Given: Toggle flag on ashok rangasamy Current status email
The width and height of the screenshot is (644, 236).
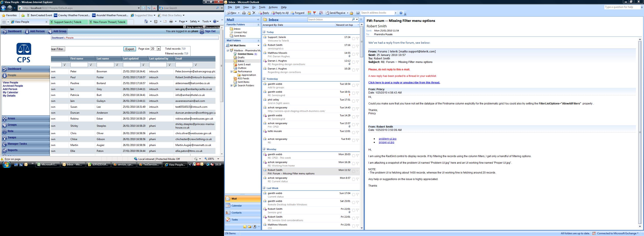Looking at the screenshot, I should tap(357, 180).
